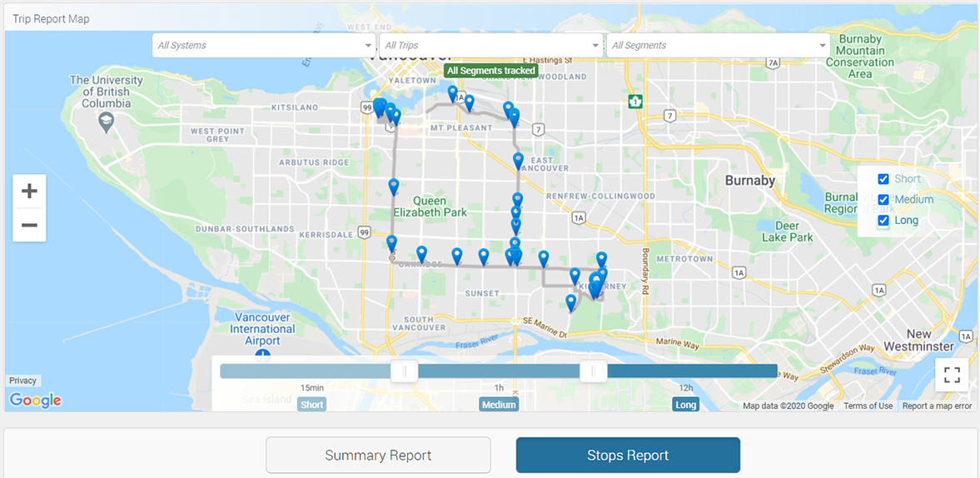
Task: Click the 15min slider handle
Action: 405,371
